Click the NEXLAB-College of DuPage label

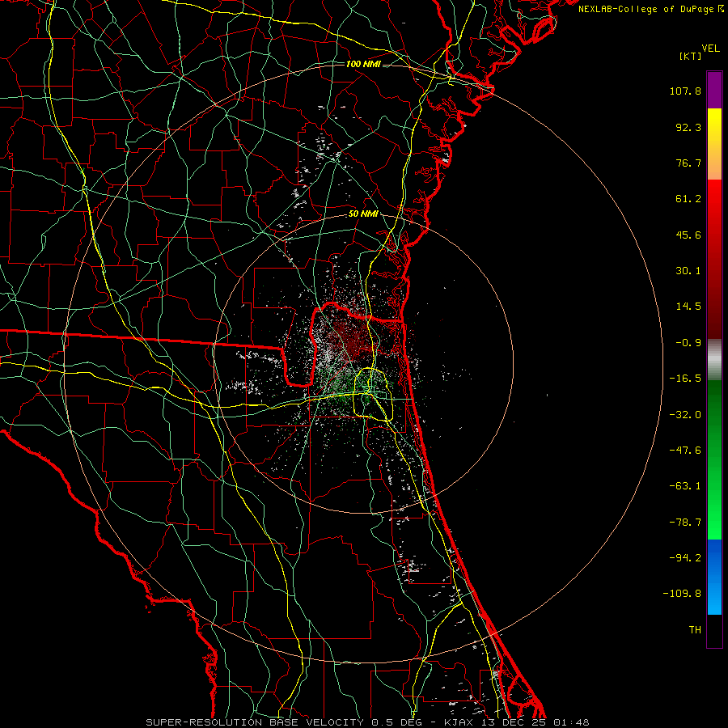pyautogui.click(x=645, y=9)
